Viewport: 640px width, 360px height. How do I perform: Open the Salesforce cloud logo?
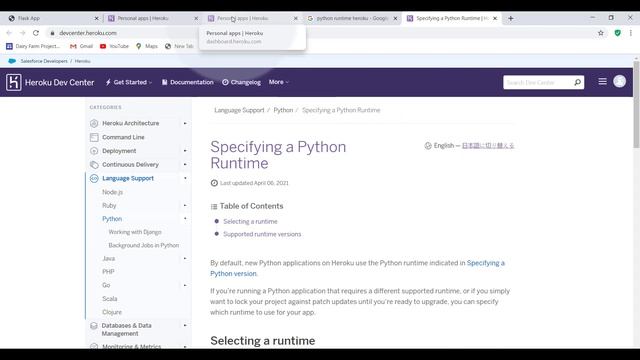[12, 61]
